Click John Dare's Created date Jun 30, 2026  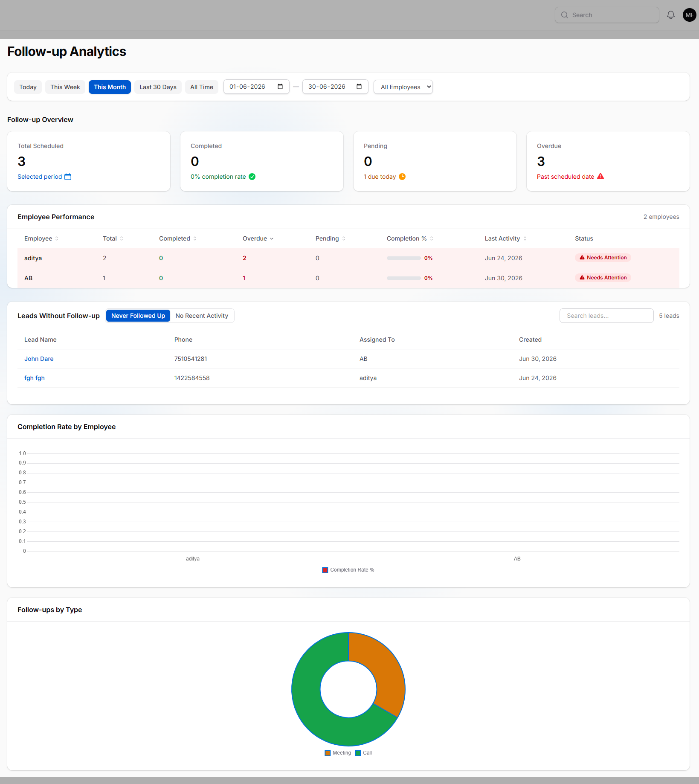[537, 359]
